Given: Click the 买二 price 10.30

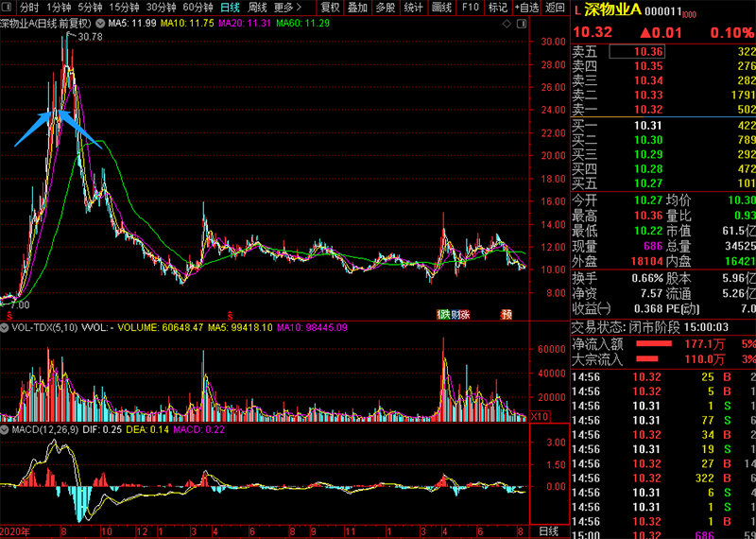Looking at the screenshot, I should (x=648, y=140).
